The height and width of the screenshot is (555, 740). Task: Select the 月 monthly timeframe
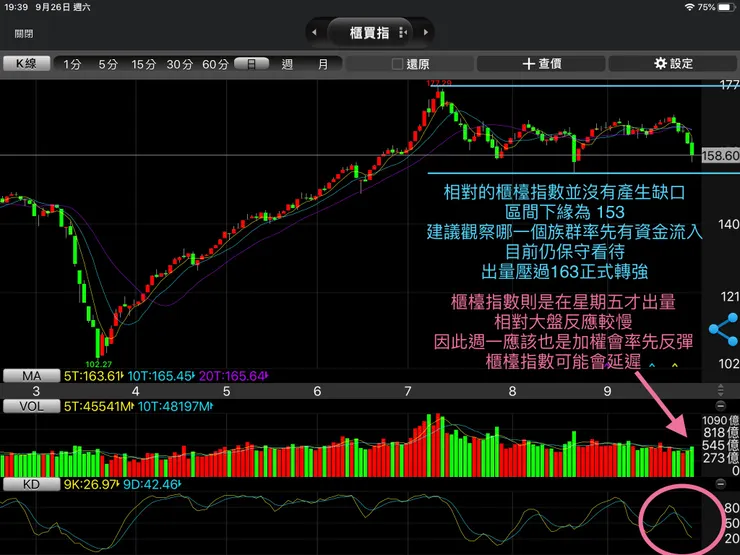[323, 64]
